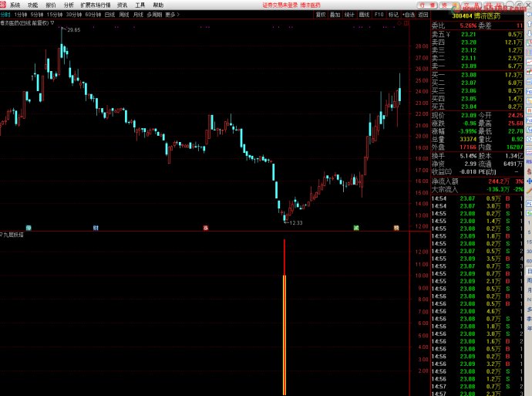
Task: Click the 委比 5.26% value
Action: (468, 25)
